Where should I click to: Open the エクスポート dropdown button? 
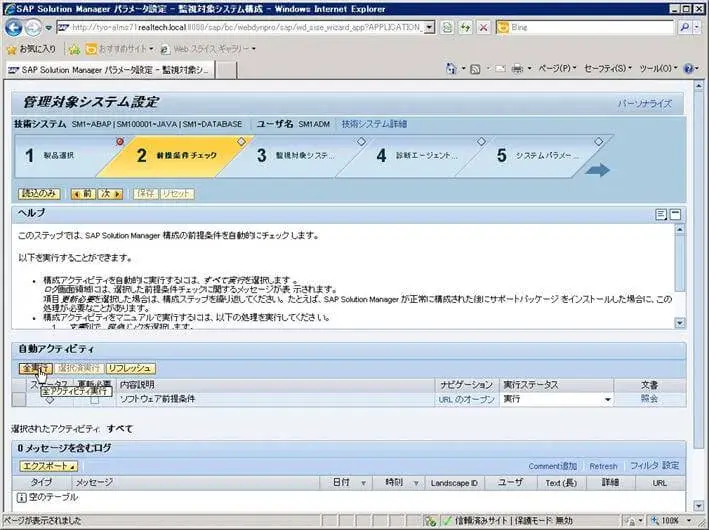pyautogui.click(x=49, y=466)
